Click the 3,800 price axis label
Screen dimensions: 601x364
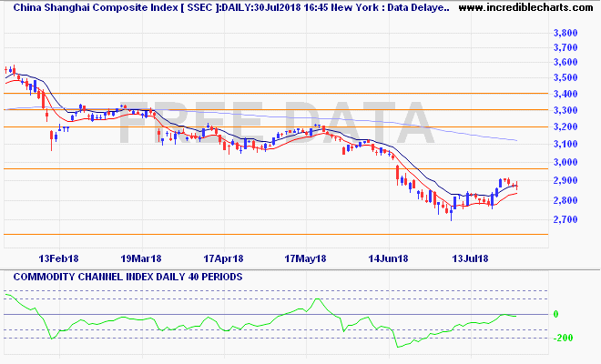[565, 33]
